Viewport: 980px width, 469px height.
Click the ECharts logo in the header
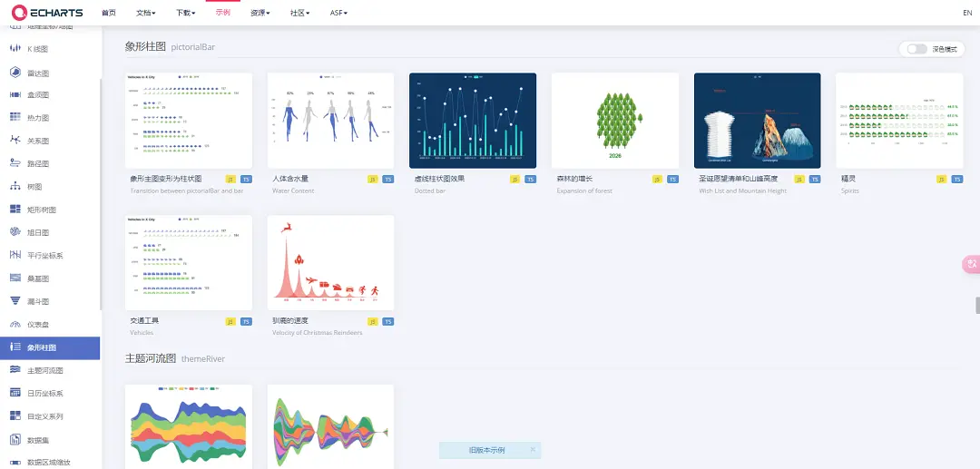pos(47,12)
